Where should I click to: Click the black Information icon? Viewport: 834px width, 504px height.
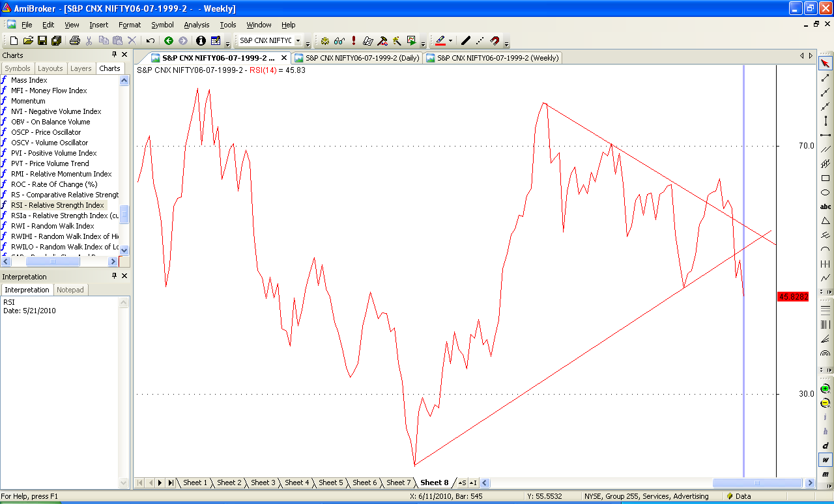[201, 40]
